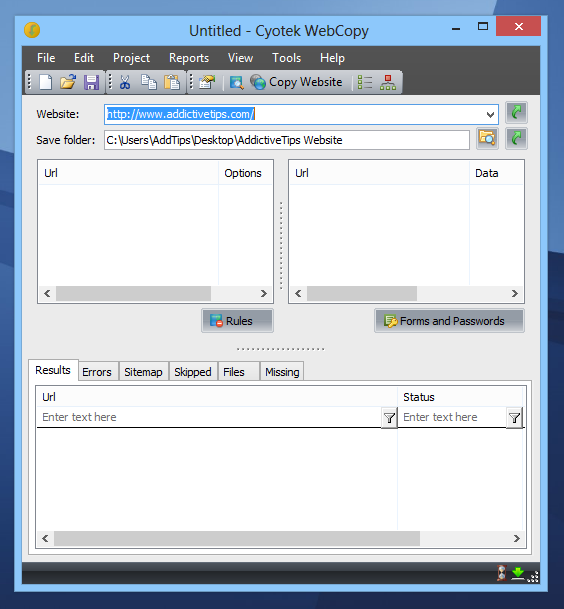Click the right scroll arrow of the rules list
Viewport: 564px width, 609px height.
point(264,293)
